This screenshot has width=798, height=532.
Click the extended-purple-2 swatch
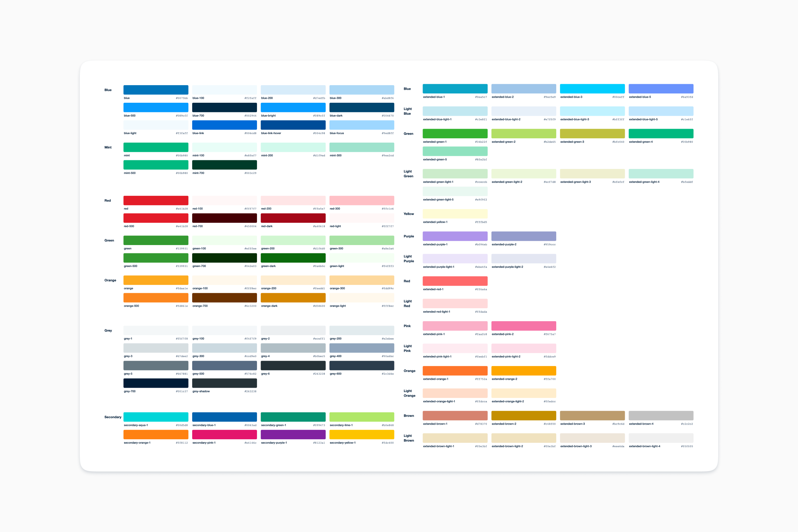(x=523, y=236)
